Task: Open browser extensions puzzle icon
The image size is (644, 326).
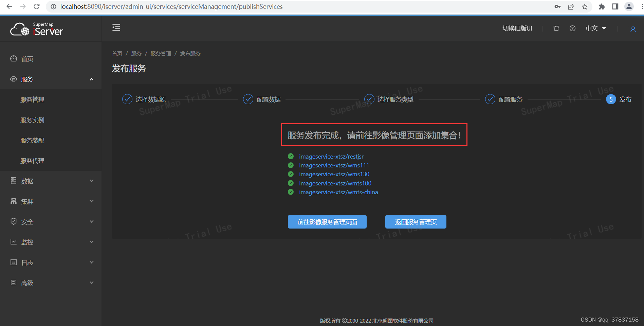Action: click(x=602, y=7)
